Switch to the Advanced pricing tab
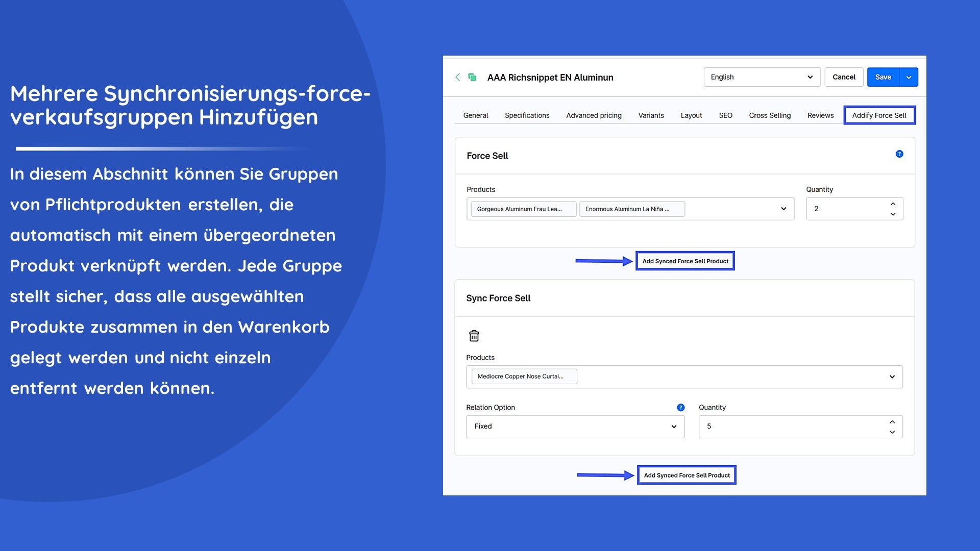This screenshot has height=551, width=980. click(594, 115)
